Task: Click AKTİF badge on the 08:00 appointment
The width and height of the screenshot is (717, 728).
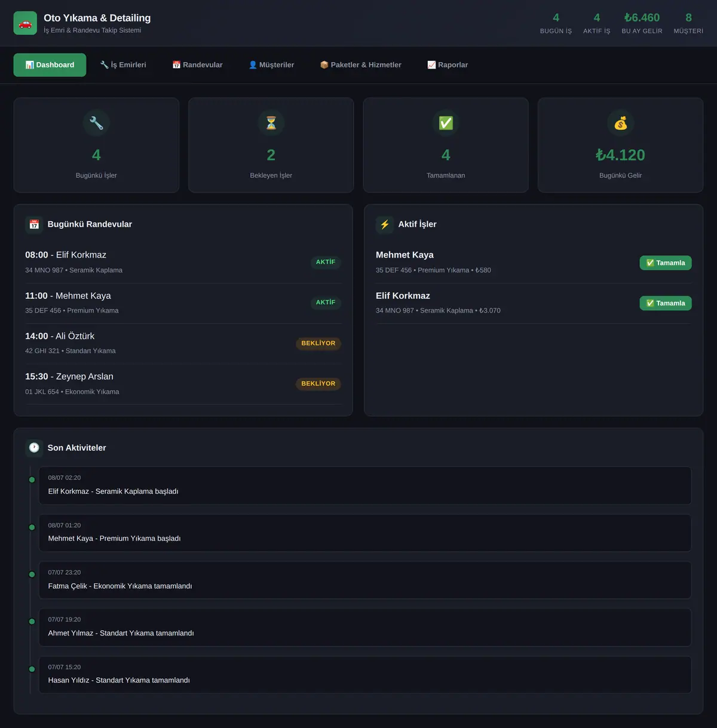Action: tap(326, 262)
